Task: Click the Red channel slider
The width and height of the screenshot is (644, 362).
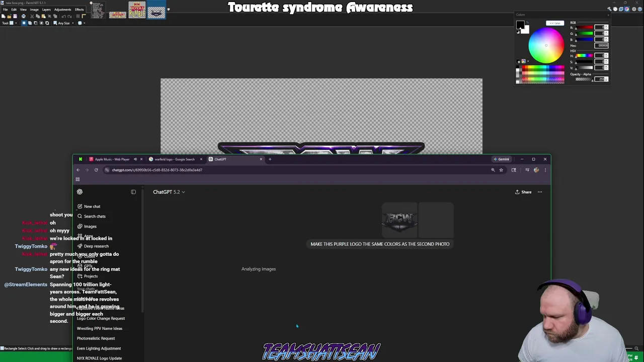Action: pyautogui.click(x=584, y=27)
